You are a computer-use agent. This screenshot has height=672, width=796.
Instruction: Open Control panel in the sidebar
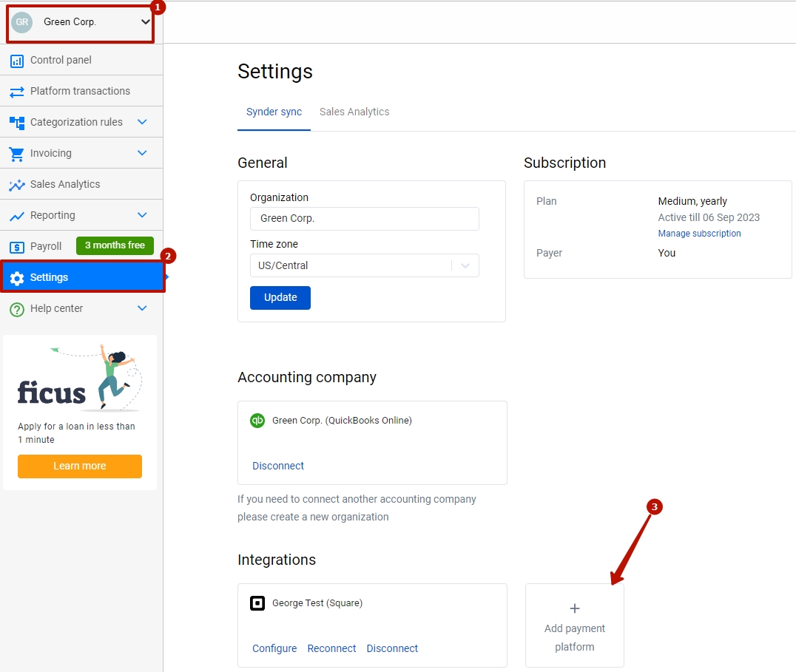pos(81,60)
